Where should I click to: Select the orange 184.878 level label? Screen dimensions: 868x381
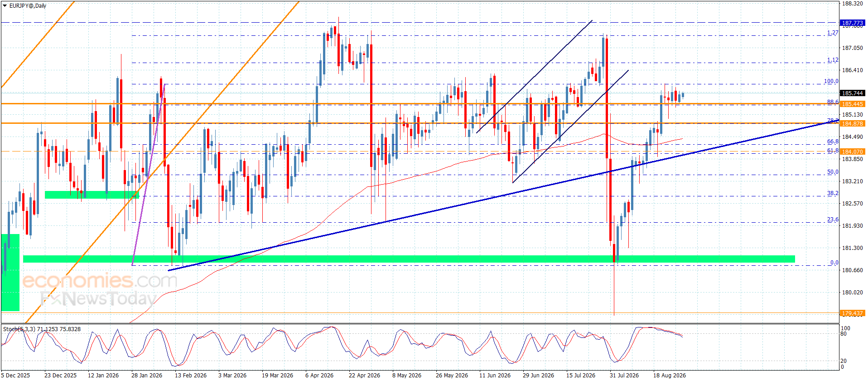coord(852,123)
